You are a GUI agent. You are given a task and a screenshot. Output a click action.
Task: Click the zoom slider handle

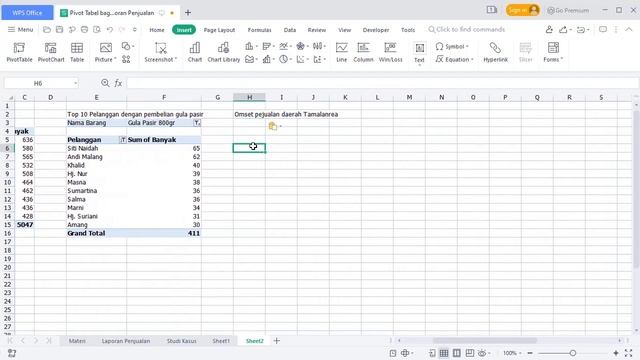tap(573, 353)
